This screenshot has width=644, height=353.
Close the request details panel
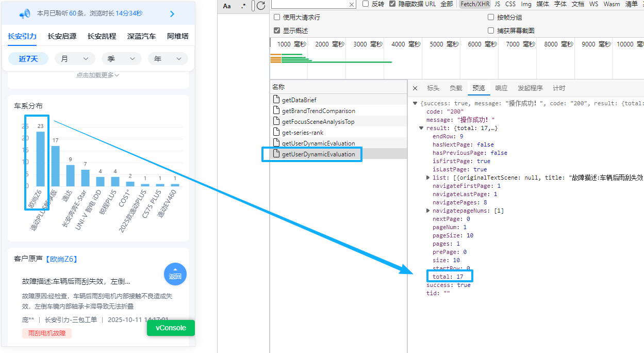[415, 88]
